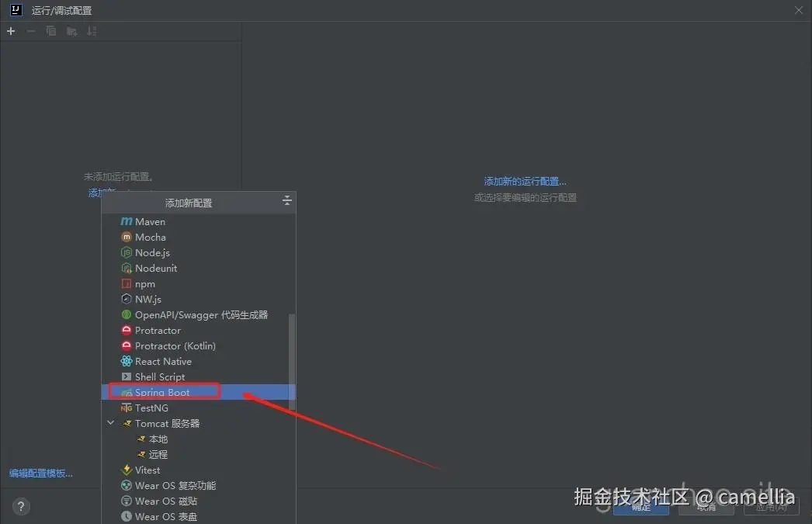Click the 应用 apply button

772,507
